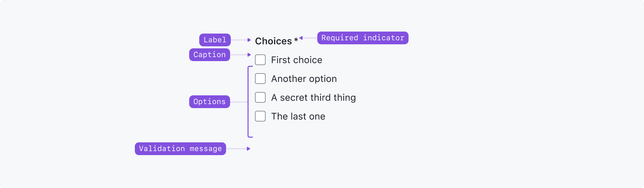Viewport: 644px width, 188px height.
Task: Click arrowhead pointing at the asterisk
Action: [x=301, y=38]
